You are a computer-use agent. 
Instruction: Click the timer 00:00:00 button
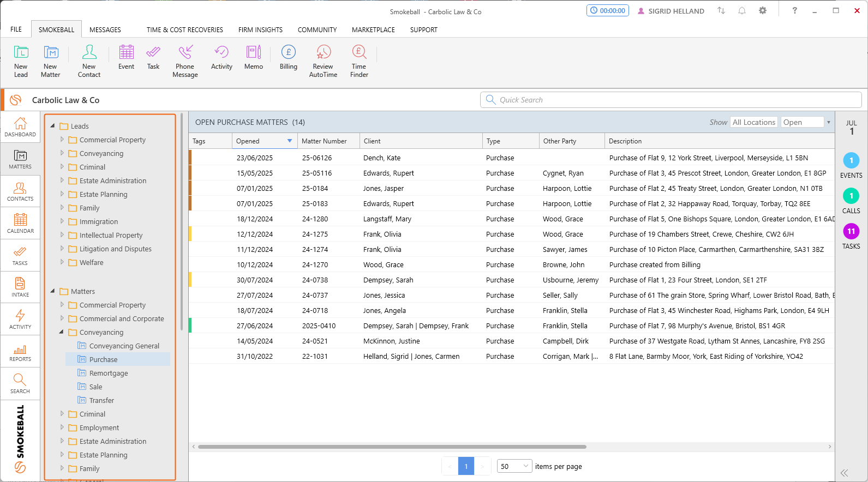click(x=608, y=10)
